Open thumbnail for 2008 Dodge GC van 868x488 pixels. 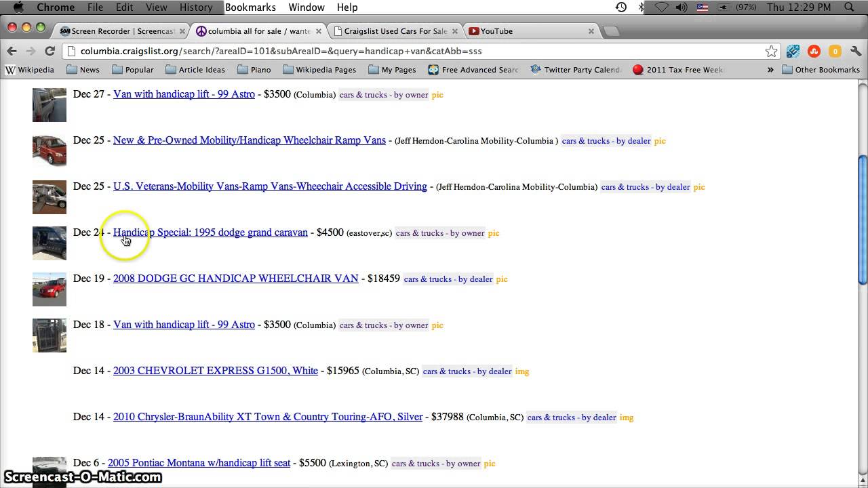pyautogui.click(x=50, y=289)
